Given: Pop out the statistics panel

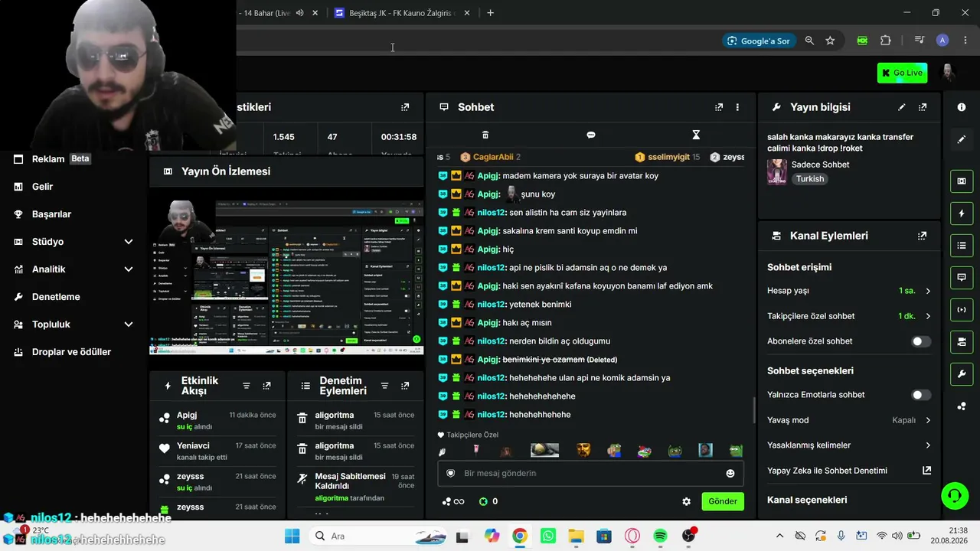Looking at the screenshot, I should coord(405,107).
